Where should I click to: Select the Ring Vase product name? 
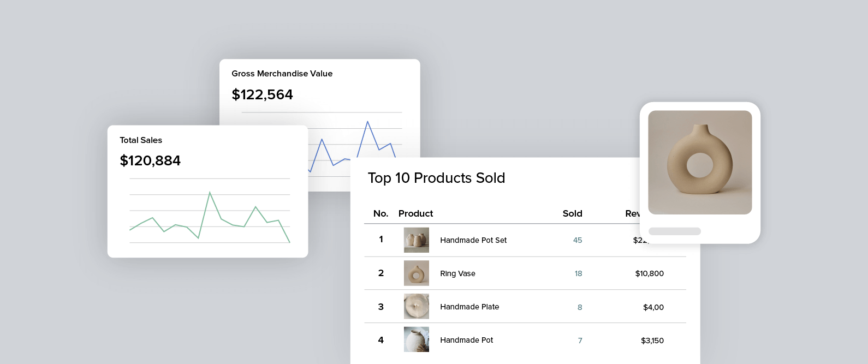457,273
